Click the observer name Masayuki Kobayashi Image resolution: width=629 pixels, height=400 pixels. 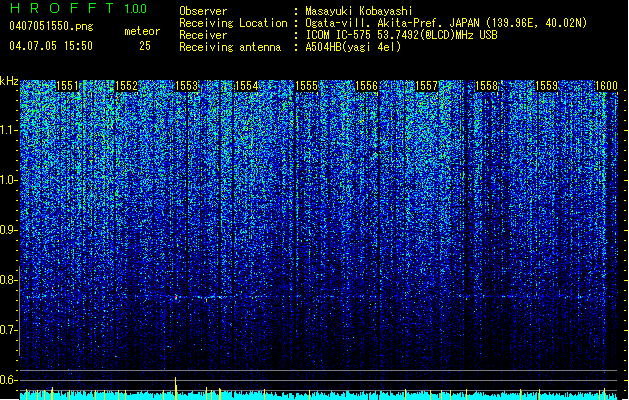[x=359, y=11]
